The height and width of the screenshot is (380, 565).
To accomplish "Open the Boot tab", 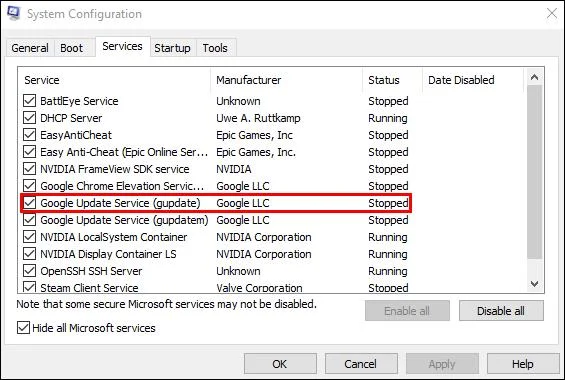I will point(71,48).
